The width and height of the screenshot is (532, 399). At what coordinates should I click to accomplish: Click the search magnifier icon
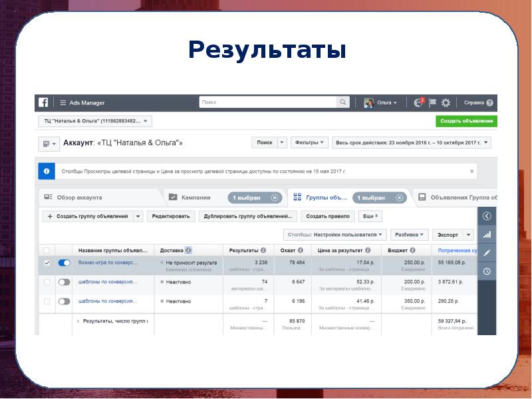click(343, 102)
